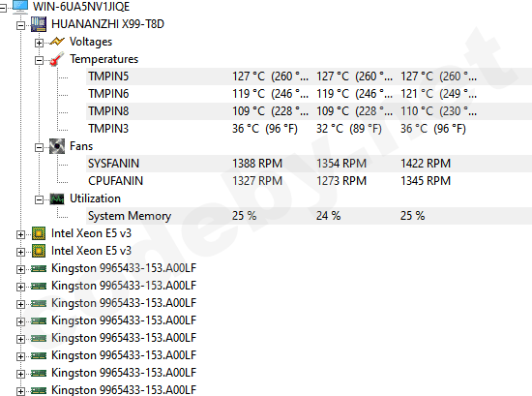532x396 pixels.
Task: Select the System Memory row label
Action: tap(130, 216)
